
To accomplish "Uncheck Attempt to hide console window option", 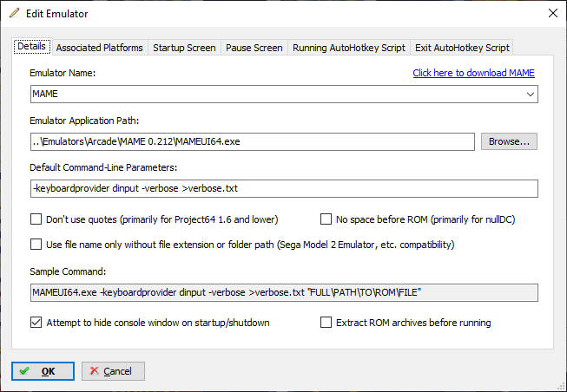I will [36, 323].
